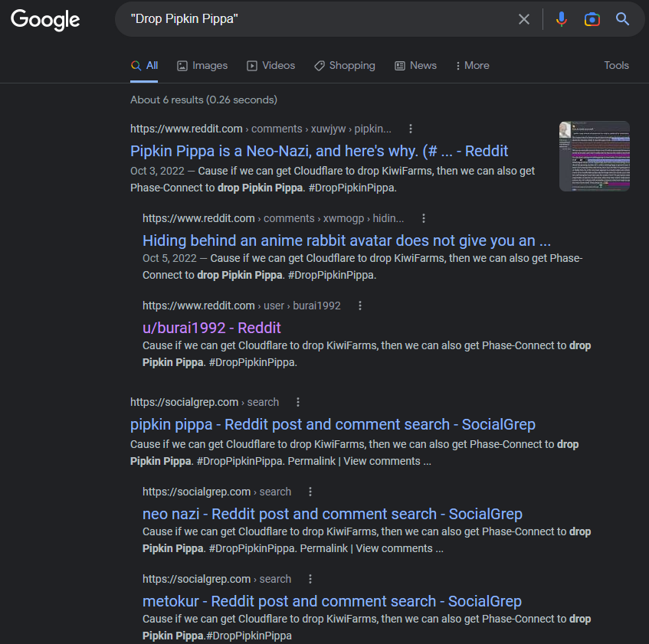The height and width of the screenshot is (644, 649).
Task: Open the three-dot menu for the metokur SocialGrep result
Action: pos(310,579)
